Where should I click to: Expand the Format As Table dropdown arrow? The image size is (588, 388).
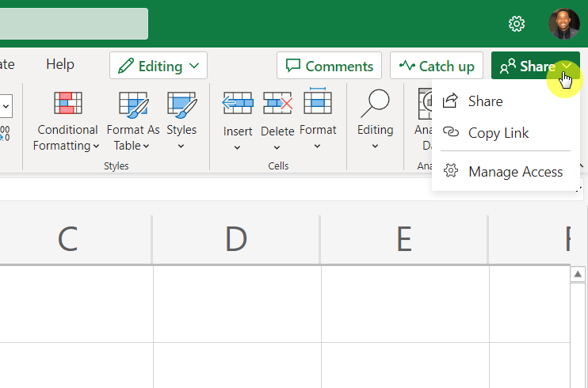click(x=146, y=146)
